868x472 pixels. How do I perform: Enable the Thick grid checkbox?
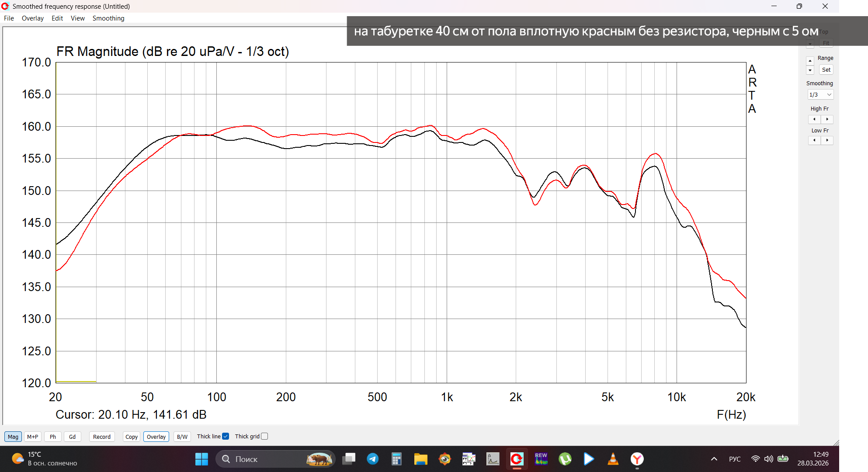tap(264, 436)
